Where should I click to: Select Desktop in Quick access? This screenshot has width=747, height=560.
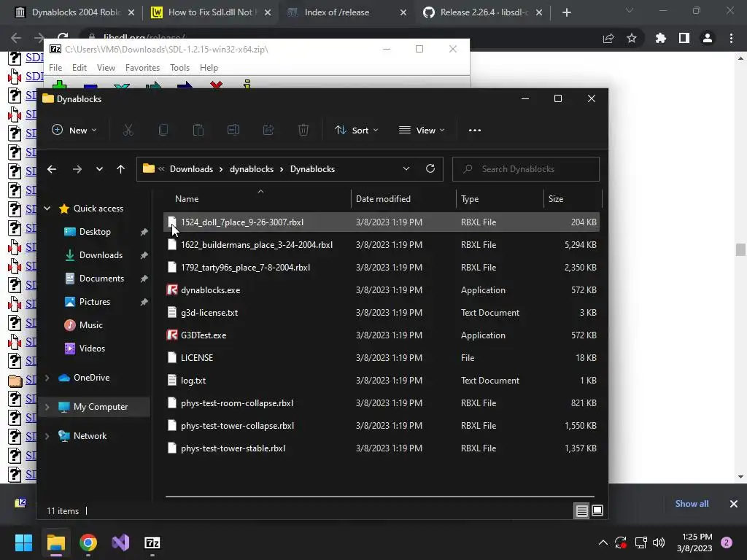[x=95, y=232]
